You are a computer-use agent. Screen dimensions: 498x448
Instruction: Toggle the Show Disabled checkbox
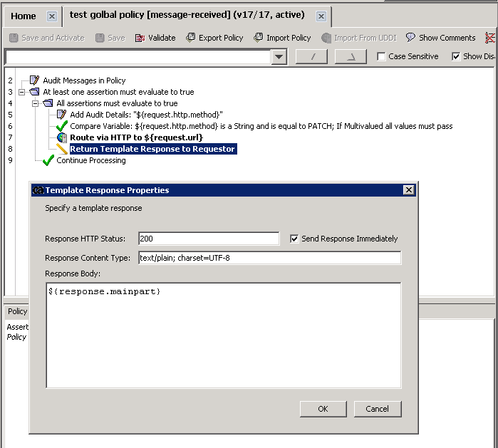pos(456,56)
